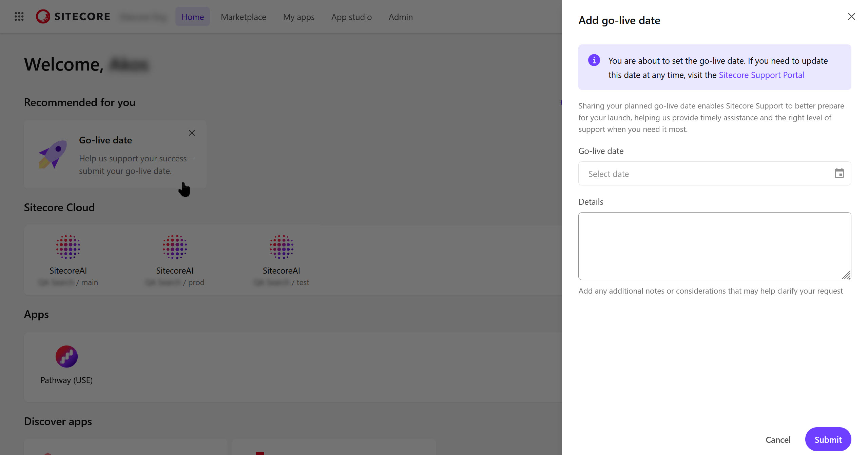This screenshot has width=868, height=455.
Task: Open SitecoreAI main environment icon
Action: click(68, 247)
